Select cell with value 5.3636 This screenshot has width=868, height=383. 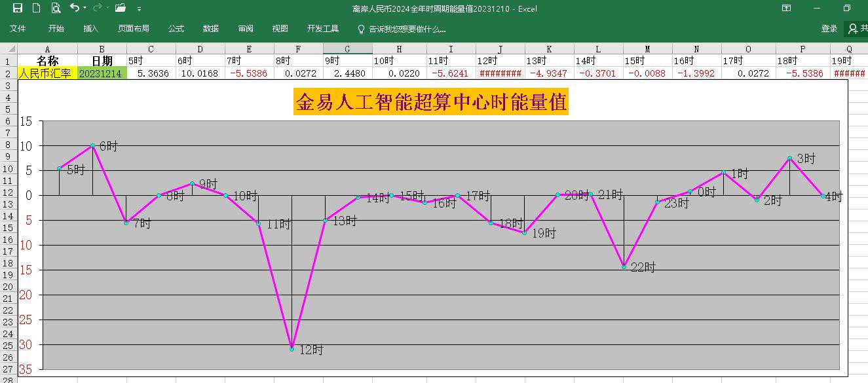[x=151, y=73]
